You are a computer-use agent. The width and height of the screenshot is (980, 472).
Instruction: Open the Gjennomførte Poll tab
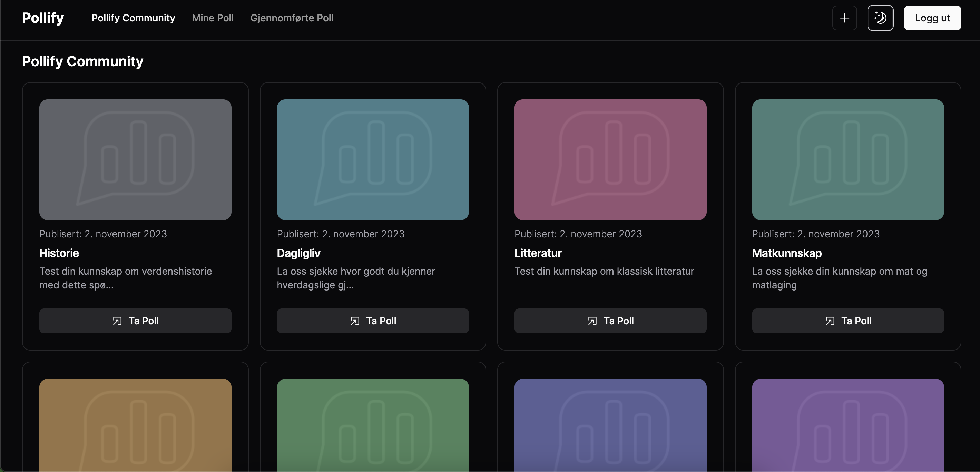pyautogui.click(x=292, y=18)
